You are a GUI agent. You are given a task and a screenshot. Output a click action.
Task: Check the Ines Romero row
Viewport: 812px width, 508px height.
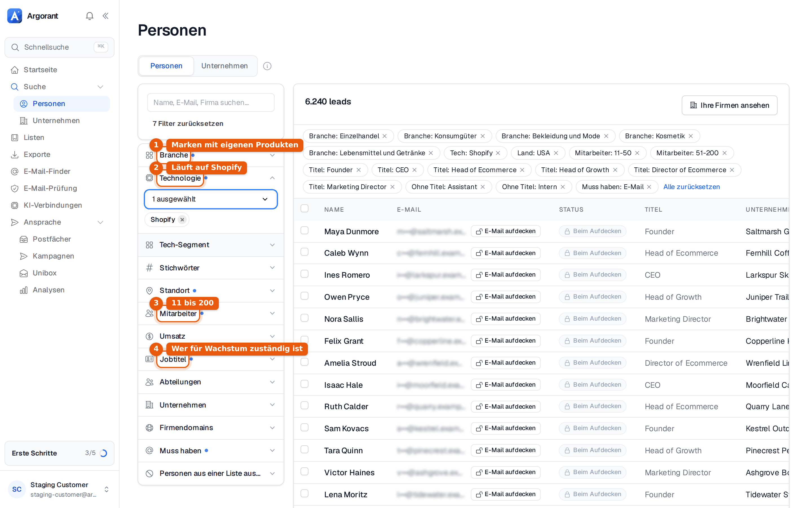[x=304, y=274]
